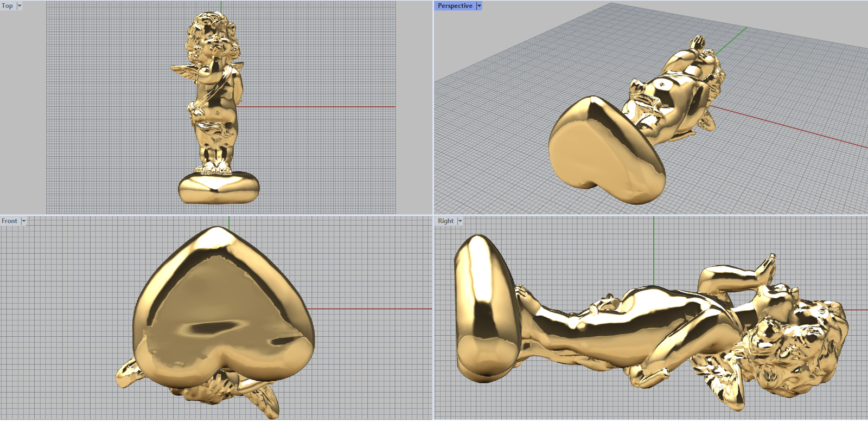Click the heart base in Right viewport
This screenshot has width=868, height=423.
coord(483,309)
